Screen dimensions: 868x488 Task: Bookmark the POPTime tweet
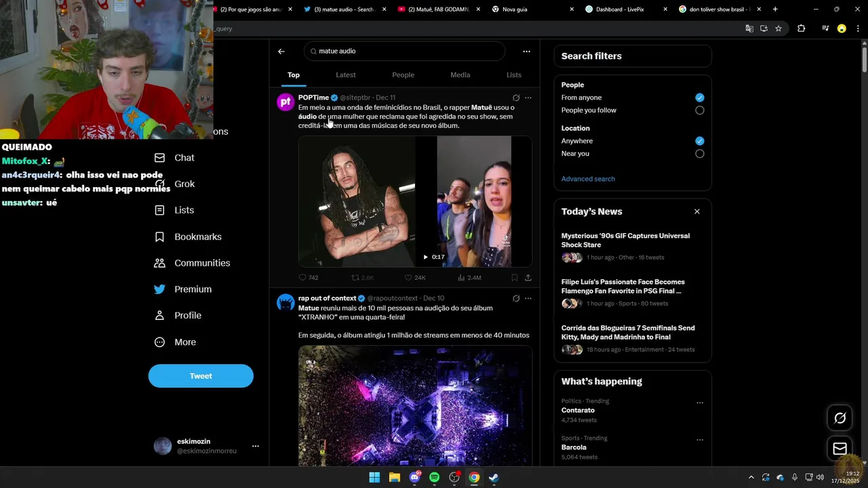[x=515, y=278]
